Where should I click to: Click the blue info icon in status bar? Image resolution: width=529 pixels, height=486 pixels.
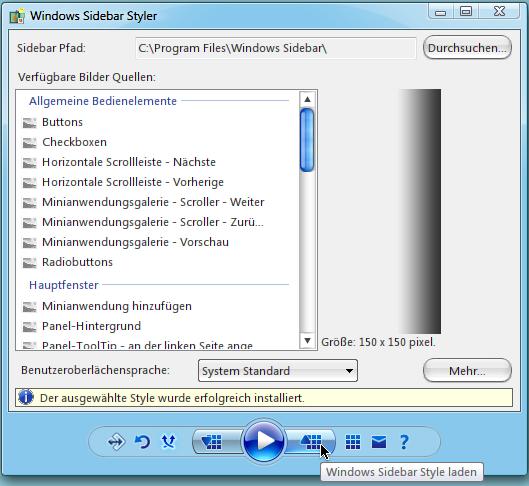click(26, 397)
